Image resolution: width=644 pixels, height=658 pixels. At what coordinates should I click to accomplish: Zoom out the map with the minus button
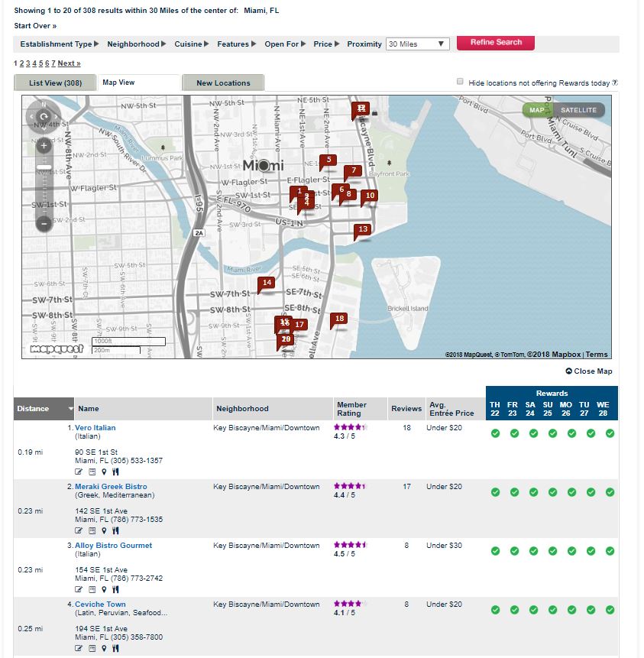tap(44, 224)
